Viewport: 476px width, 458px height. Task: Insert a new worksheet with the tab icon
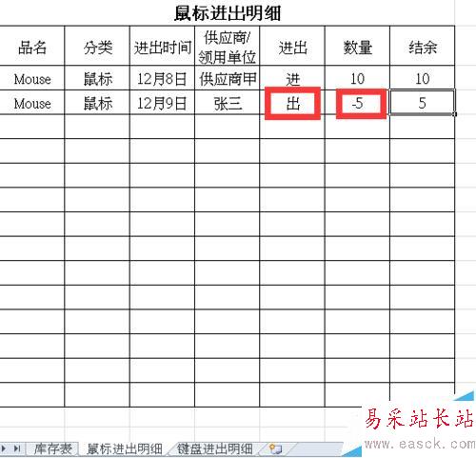coord(275,448)
